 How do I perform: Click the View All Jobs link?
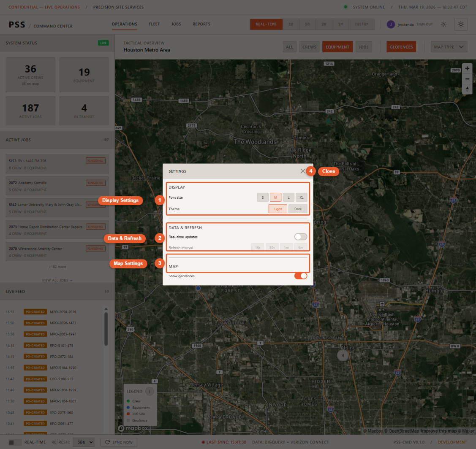57,280
